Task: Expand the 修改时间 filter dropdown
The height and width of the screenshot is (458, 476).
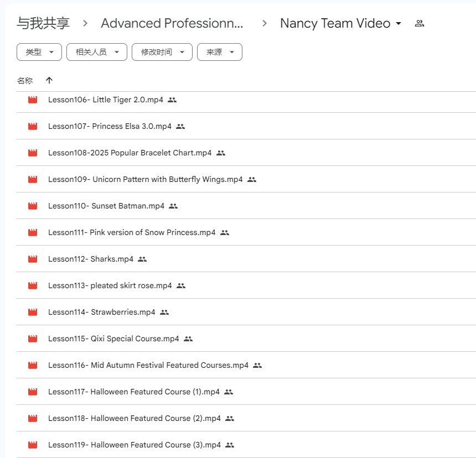Action: (x=162, y=52)
